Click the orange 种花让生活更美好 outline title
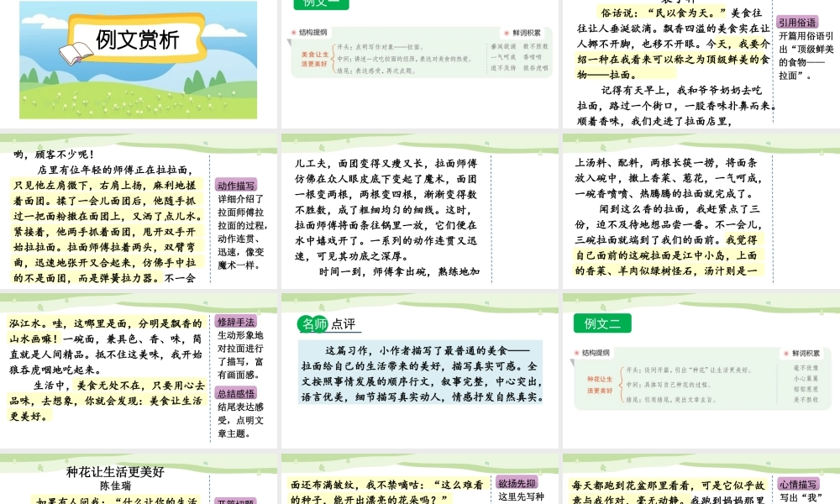This screenshot has width=840, height=504. click(600, 385)
